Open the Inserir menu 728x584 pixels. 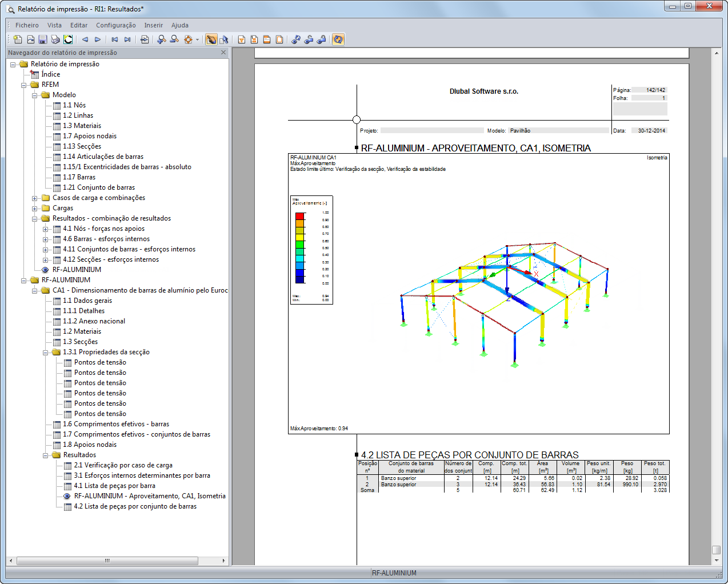(153, 25)
